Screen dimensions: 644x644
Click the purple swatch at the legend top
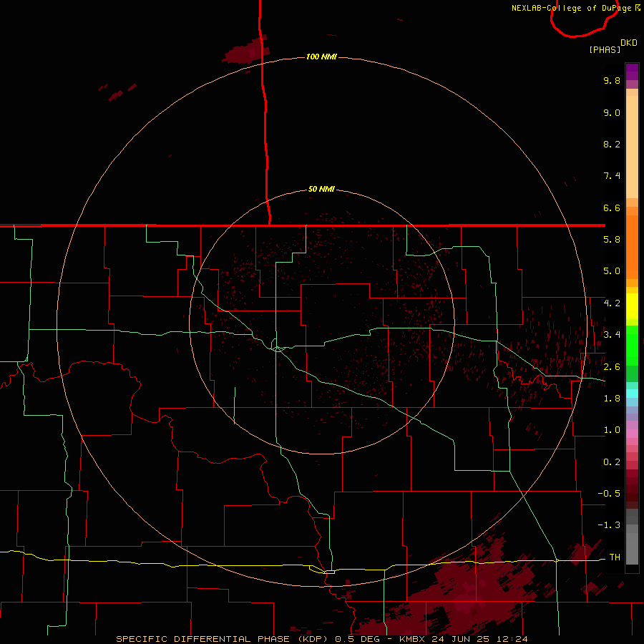coord(632,72)
